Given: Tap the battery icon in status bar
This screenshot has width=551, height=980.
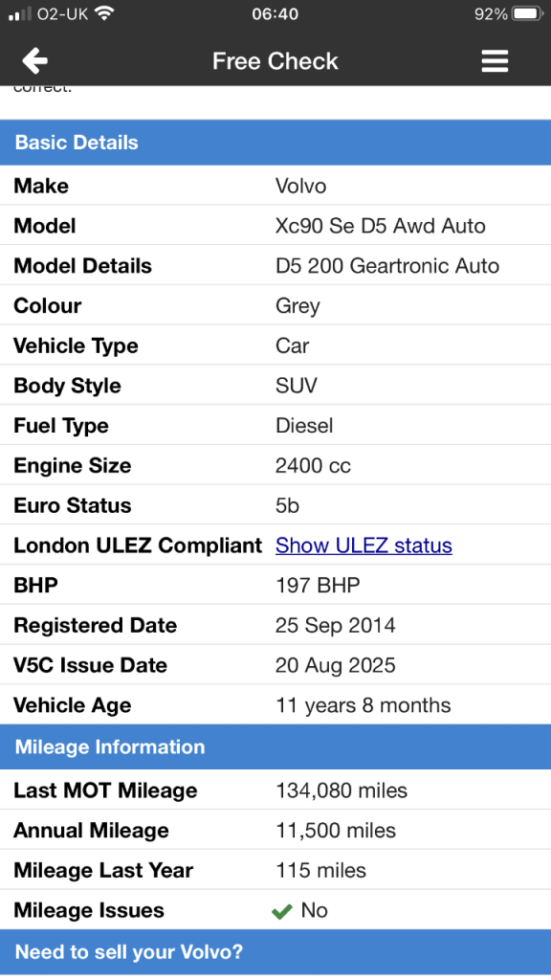Looking at the screenshot, I should tap(528, 13).
